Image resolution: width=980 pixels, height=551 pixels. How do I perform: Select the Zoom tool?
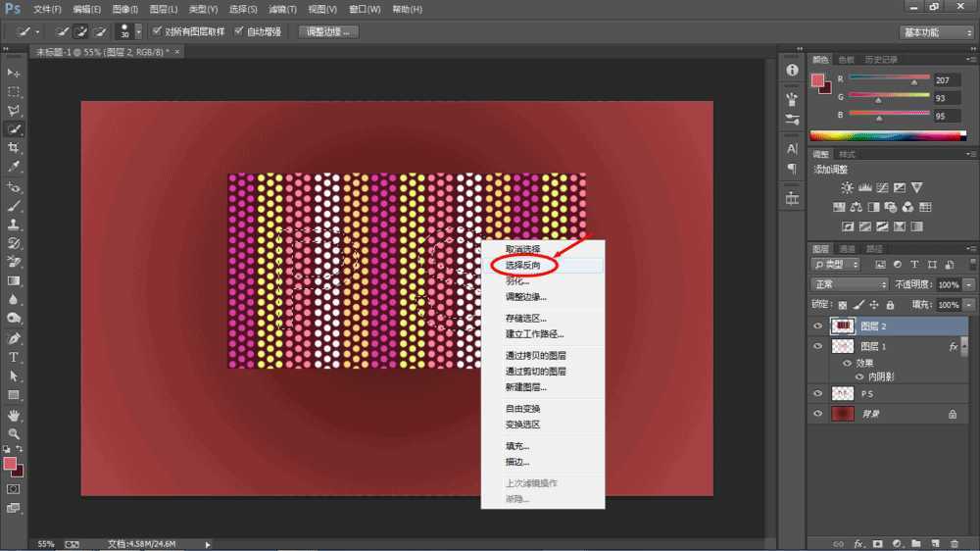(x=14, y=432)
